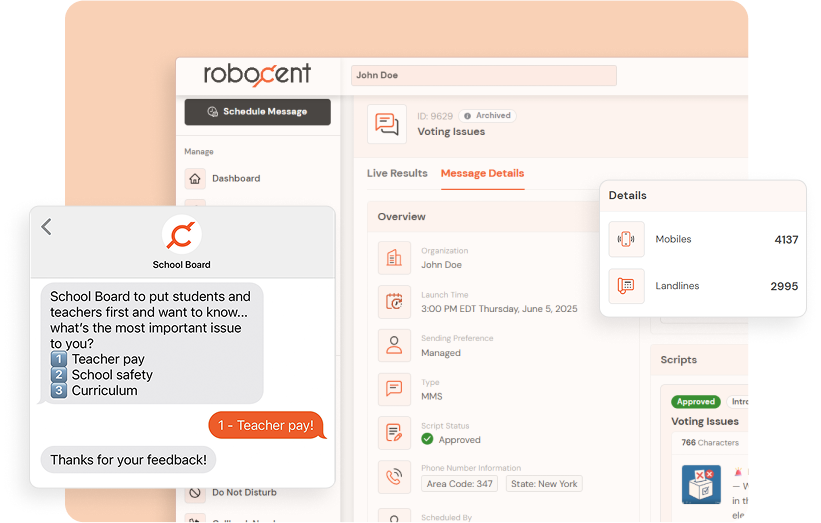Click the School Board contact avatar

coord(181,235)
